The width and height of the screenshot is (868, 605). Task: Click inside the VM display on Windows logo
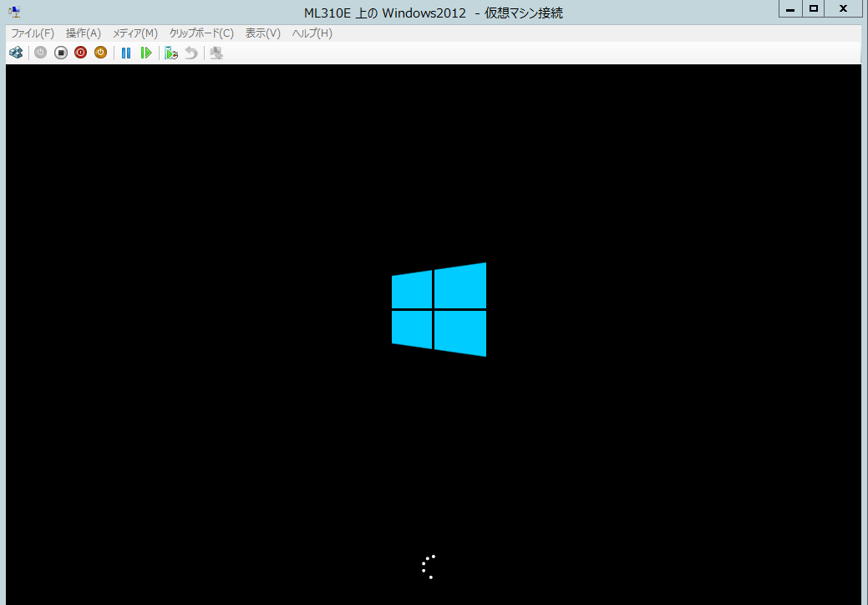pyautogui.click(x=439, y=309)
